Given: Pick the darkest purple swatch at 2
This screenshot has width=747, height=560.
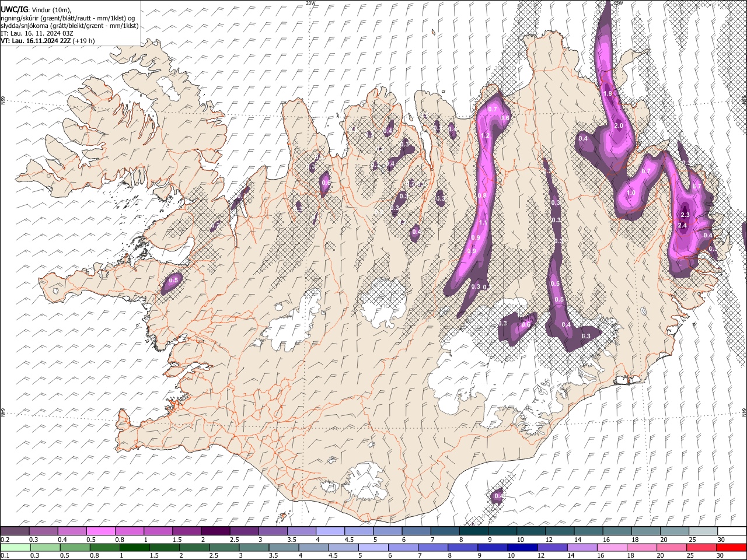Looking at the screenshot, I should click(215, 531).
